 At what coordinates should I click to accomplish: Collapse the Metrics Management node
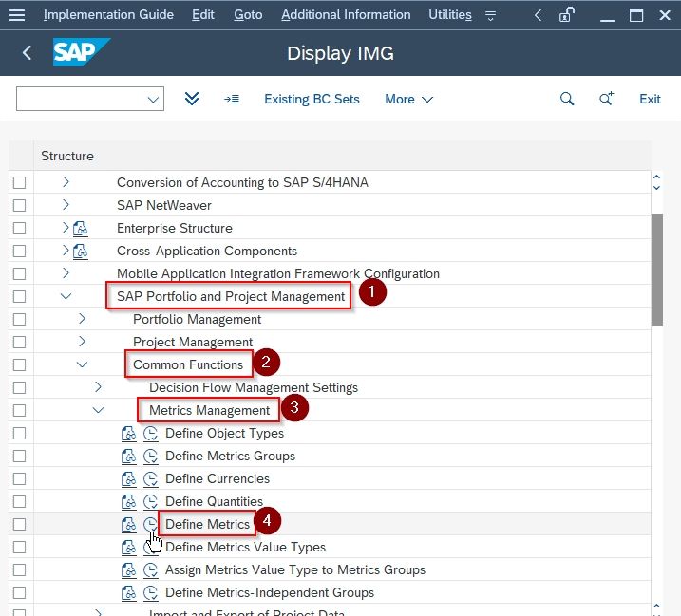98,410
